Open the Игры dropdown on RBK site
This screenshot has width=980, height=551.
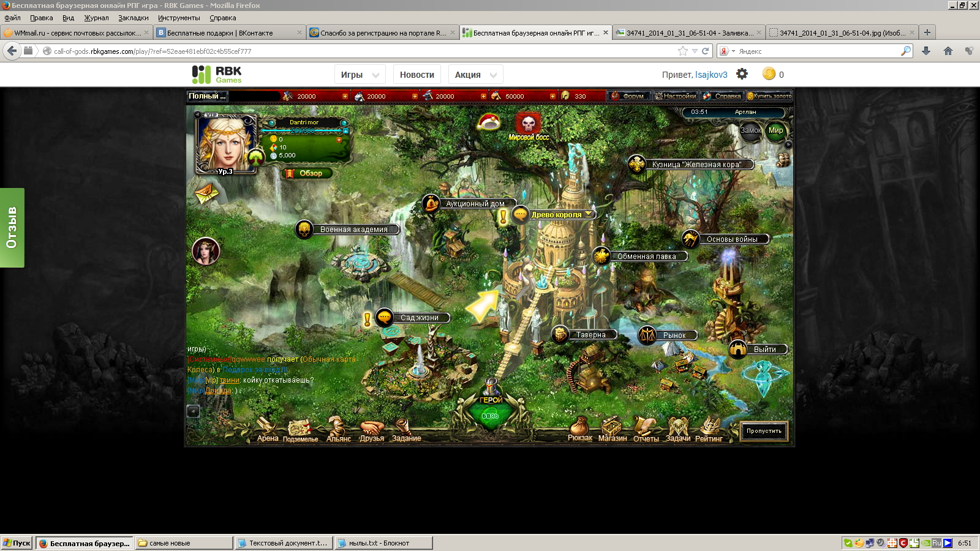pos(360,75)
